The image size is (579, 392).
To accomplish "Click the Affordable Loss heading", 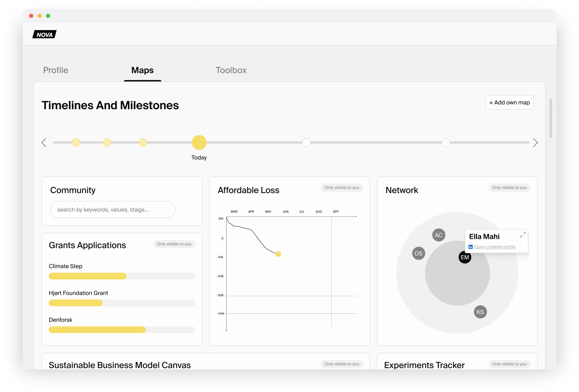I will (248, 190).
